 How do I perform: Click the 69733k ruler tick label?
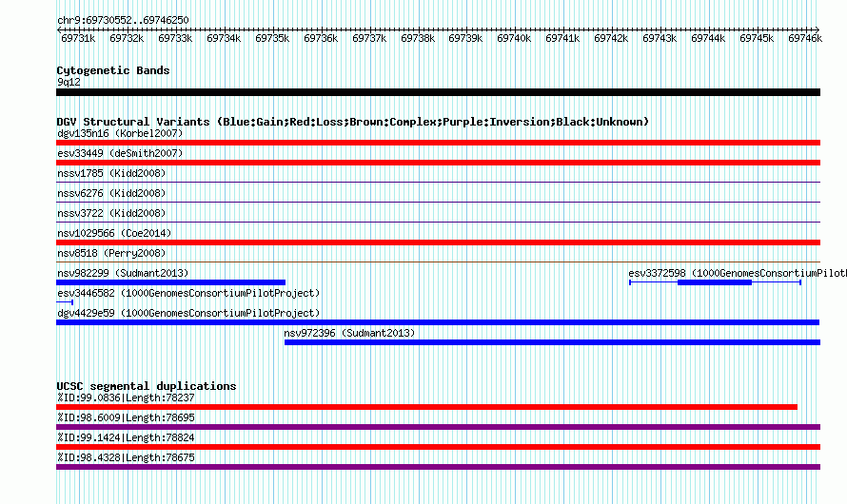tap(175, 38)
